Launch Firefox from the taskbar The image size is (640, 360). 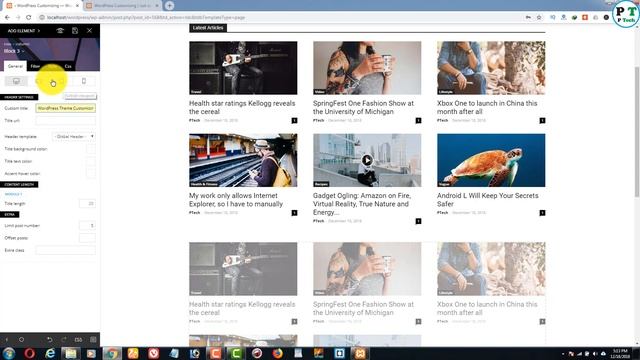coord(278,353)
